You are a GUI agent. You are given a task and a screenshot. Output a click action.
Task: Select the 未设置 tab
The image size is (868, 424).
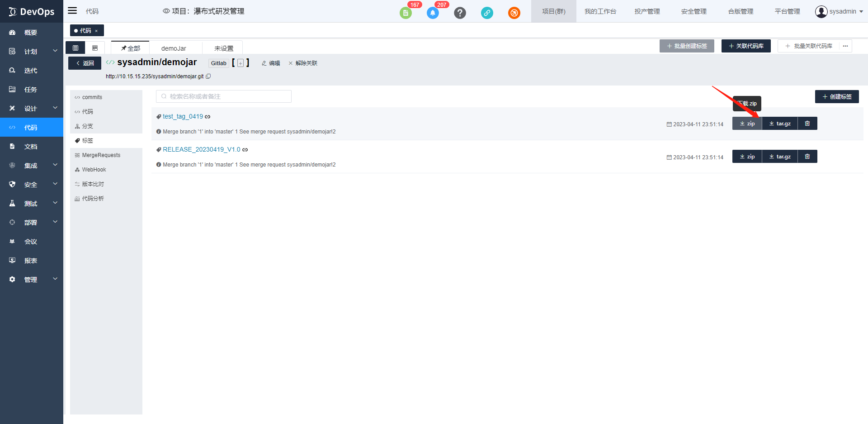click(x=224, y=48)
